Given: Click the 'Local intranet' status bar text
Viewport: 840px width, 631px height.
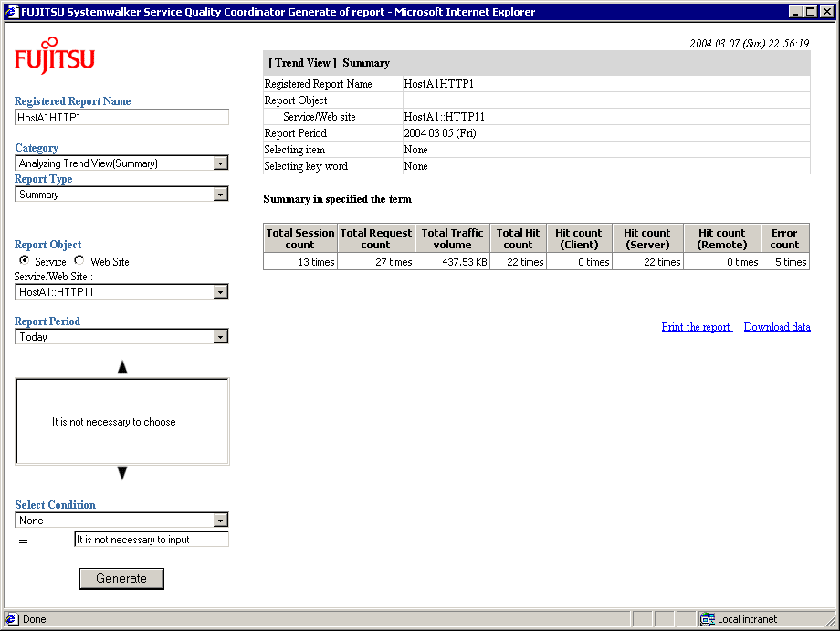Looking at the screenshot, I should (747, 619).
